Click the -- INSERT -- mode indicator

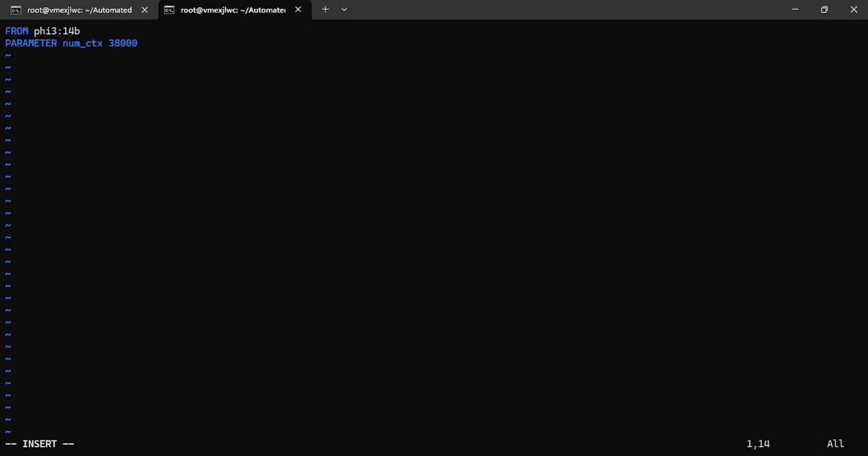tap(39, 444)
